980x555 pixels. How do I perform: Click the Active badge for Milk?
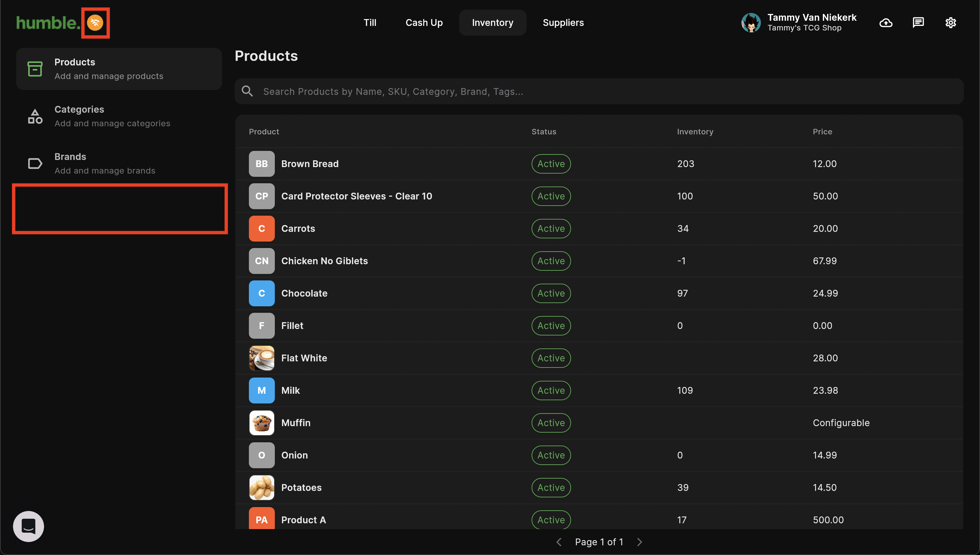click(551, 390)
